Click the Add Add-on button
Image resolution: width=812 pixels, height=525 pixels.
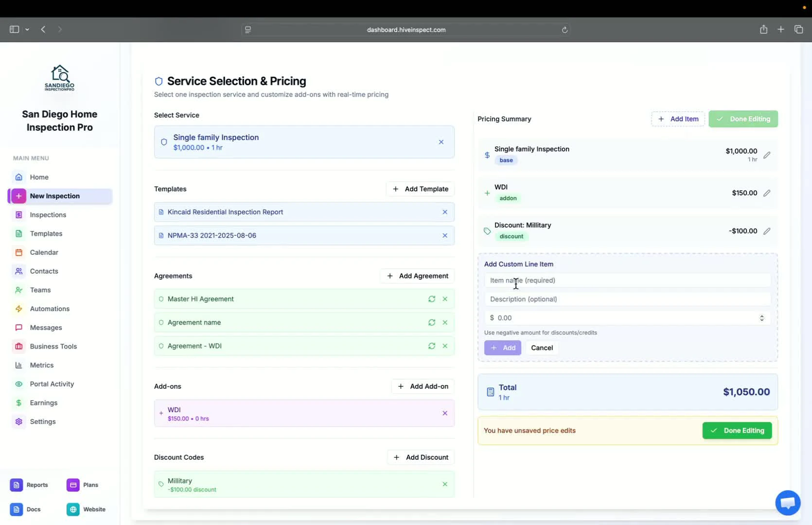(423, 386)
